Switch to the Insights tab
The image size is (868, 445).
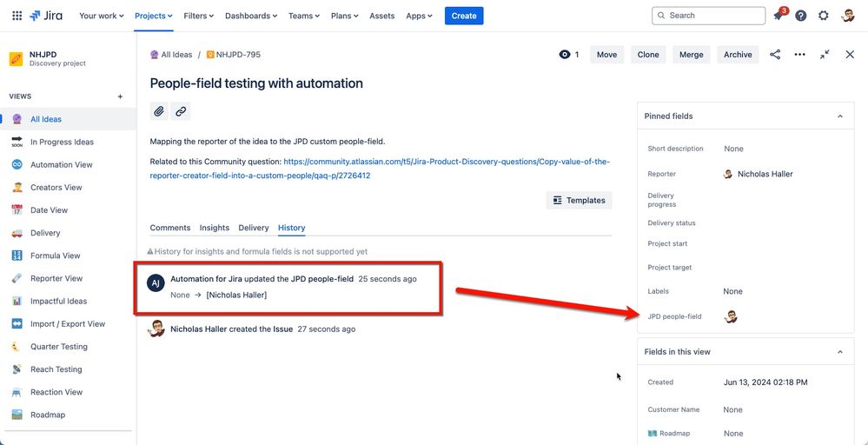215,228
